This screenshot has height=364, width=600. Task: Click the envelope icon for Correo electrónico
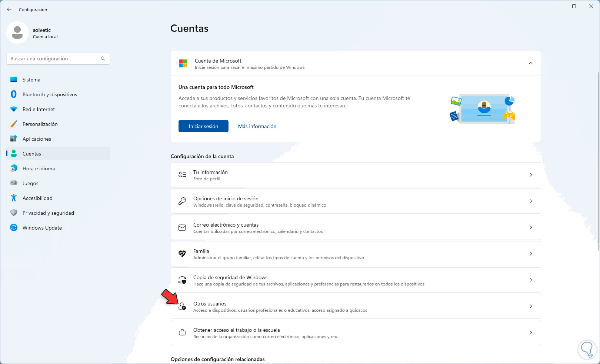point(182,227)
